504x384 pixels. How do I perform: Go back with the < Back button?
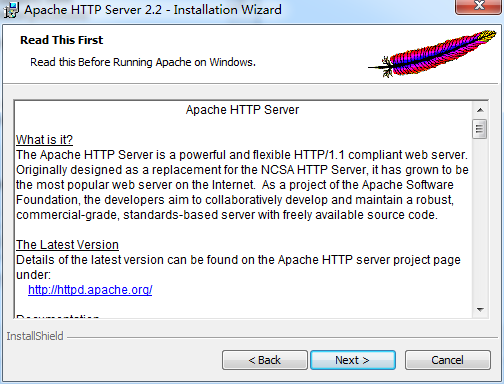coord(265,360)
